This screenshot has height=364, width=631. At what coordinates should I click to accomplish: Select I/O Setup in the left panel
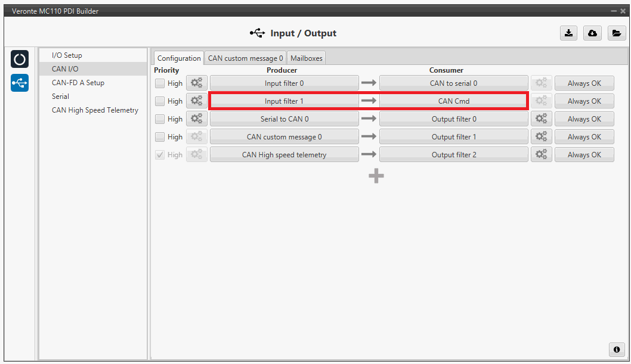(67, 55)
